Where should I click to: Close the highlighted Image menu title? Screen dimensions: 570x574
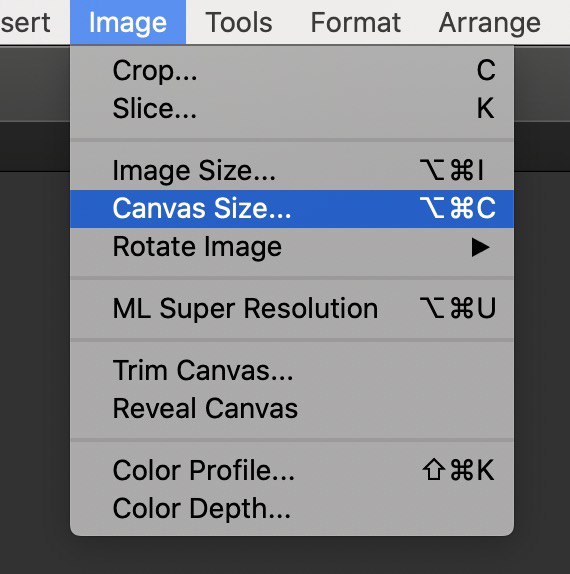click(x=128, y=23)
